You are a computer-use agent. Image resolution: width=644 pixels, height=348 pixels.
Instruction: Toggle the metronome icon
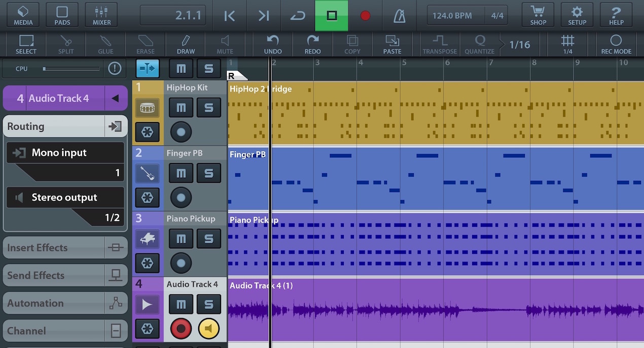pos(400,16)
